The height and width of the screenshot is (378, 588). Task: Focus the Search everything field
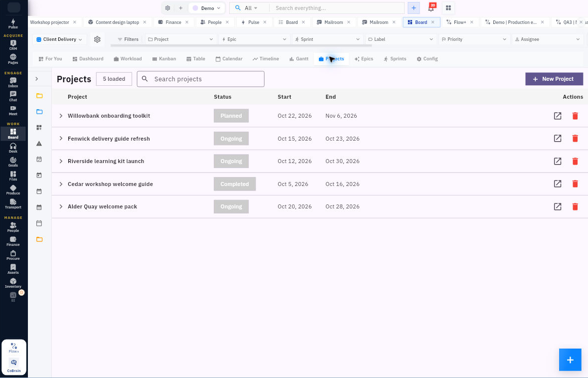point(337,8)
